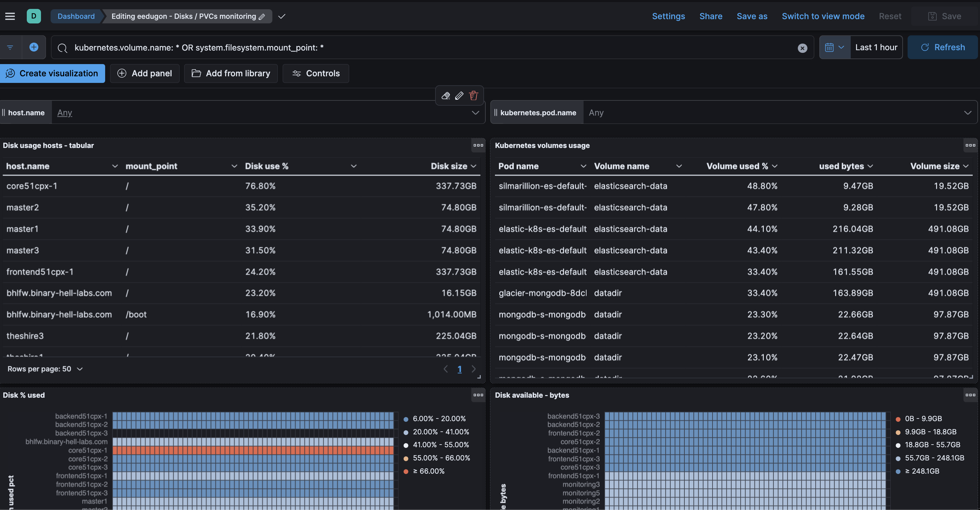The width and height of the screenshot is (980, 510).
Task: Click the checkmark next to dashboard title
Action: [281, 16]
